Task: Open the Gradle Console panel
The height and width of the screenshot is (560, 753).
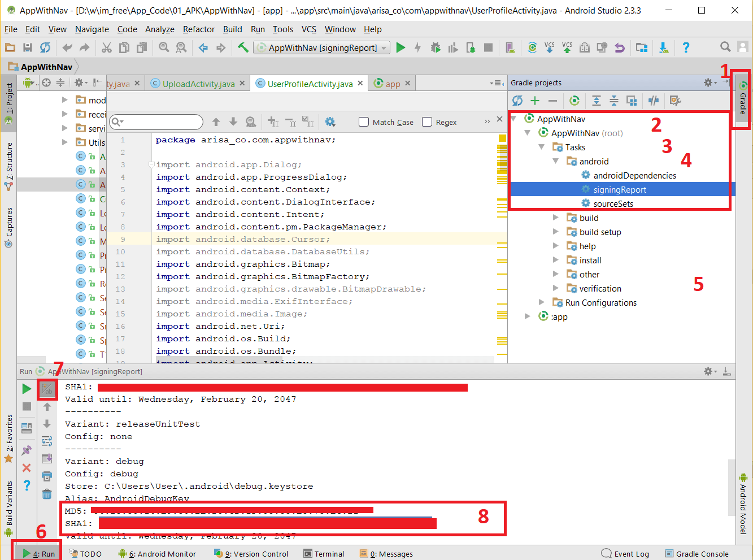Action: pyautogui.click(x=697, y=554)
